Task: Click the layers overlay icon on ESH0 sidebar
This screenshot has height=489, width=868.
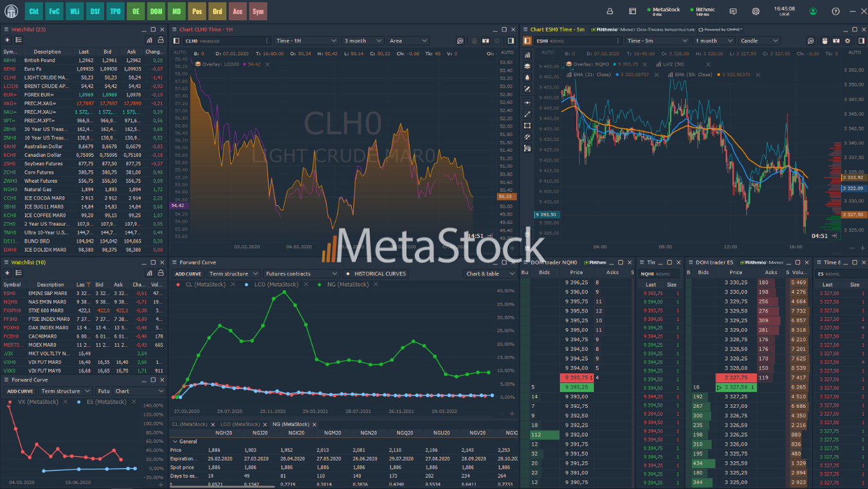Action: point(527,66)
